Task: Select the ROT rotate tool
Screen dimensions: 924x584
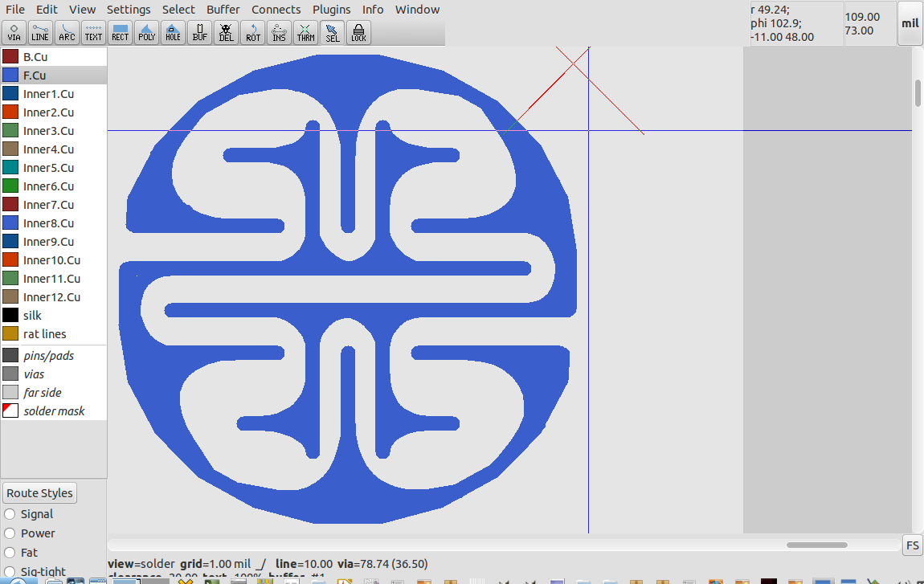Action: pyautogui.click(x=252, y=32)
